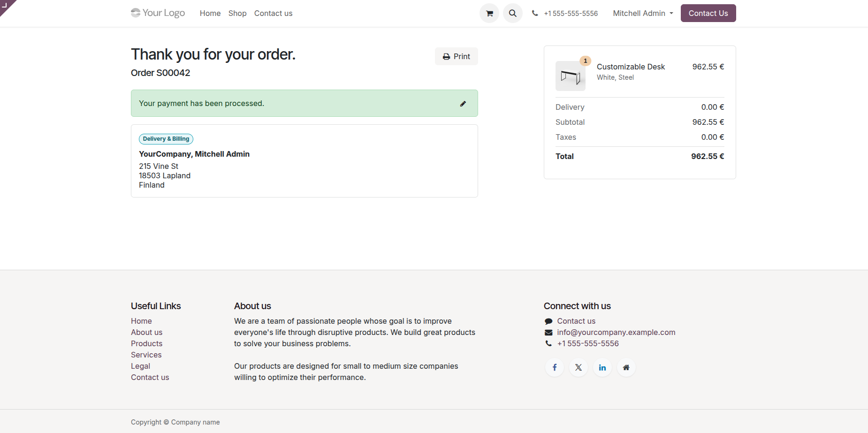Click the phone icon next to +1 555-555-5556
Image resolution: width=868 pixels, height=433 pixels.
tap(535, 13)
